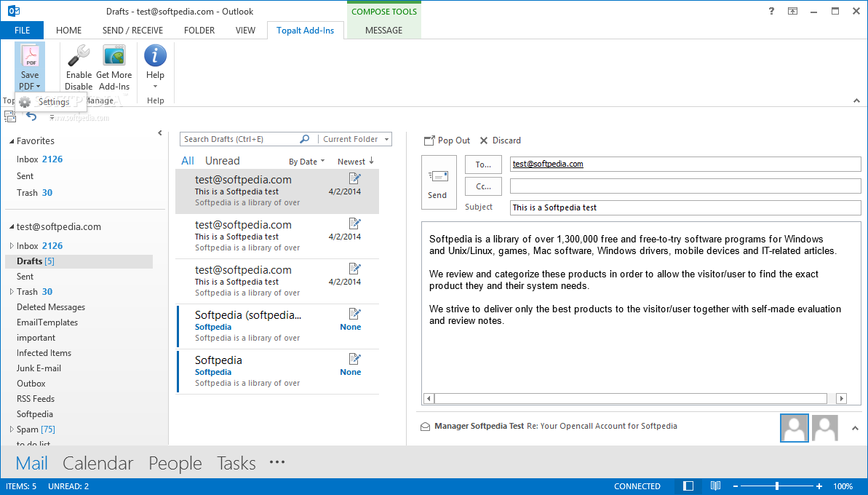Image resolution: width=868 pixels, height=495 pixels.
Task: Switch to SEND / RECEIVE tab
Action: coord(132,31)
